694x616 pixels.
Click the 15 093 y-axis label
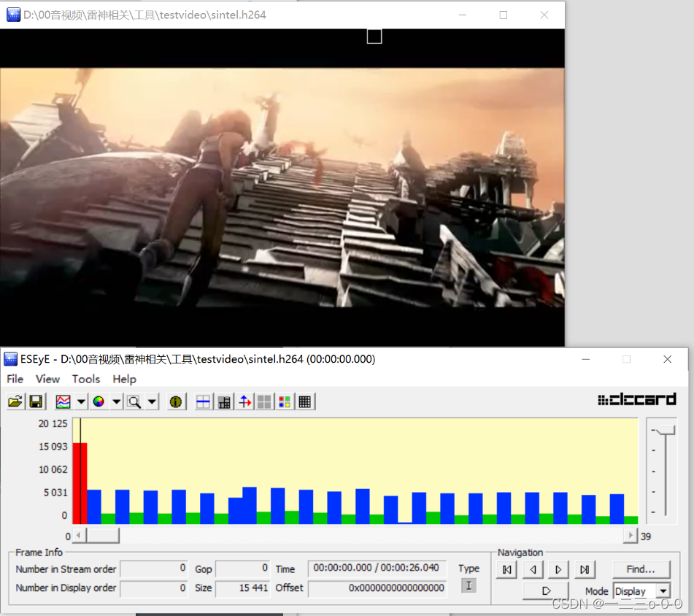coord(53,447)
